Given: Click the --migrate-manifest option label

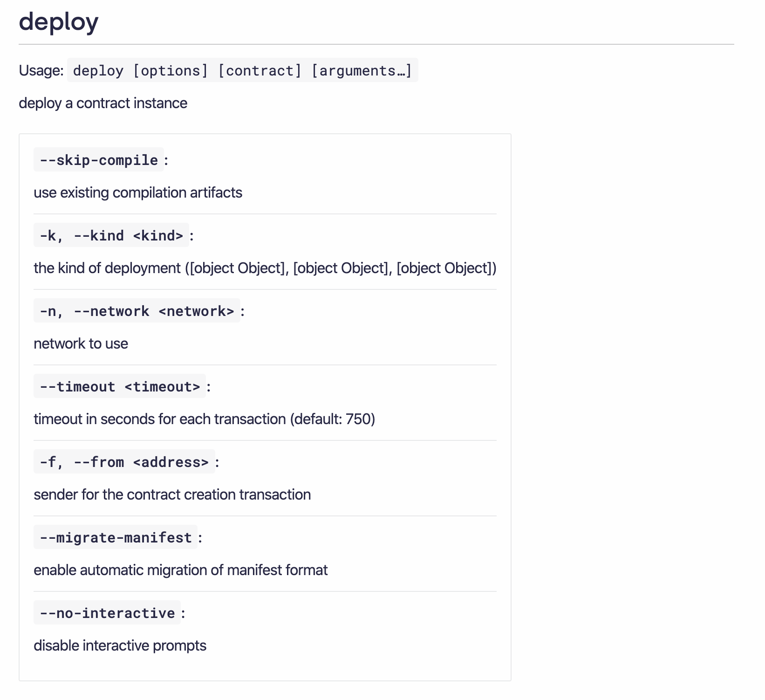Looking at the screenshot, I should pos(115,537).
